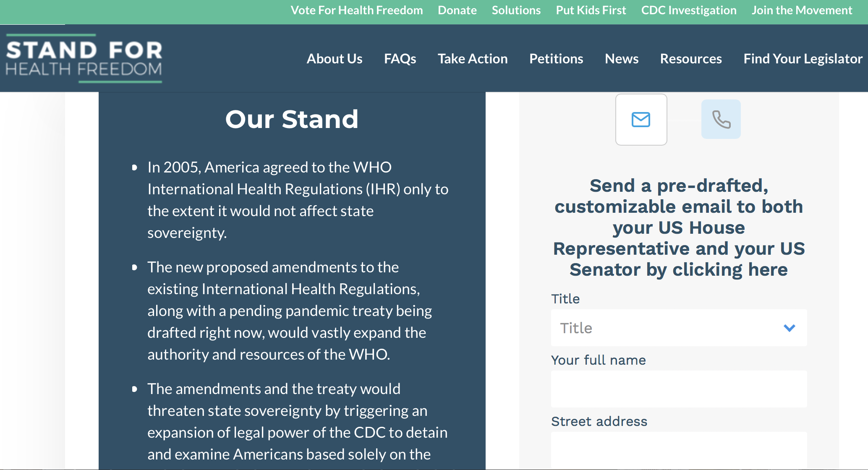
Task: Open Put Kids First link
Action: click(x=591, y=10)
